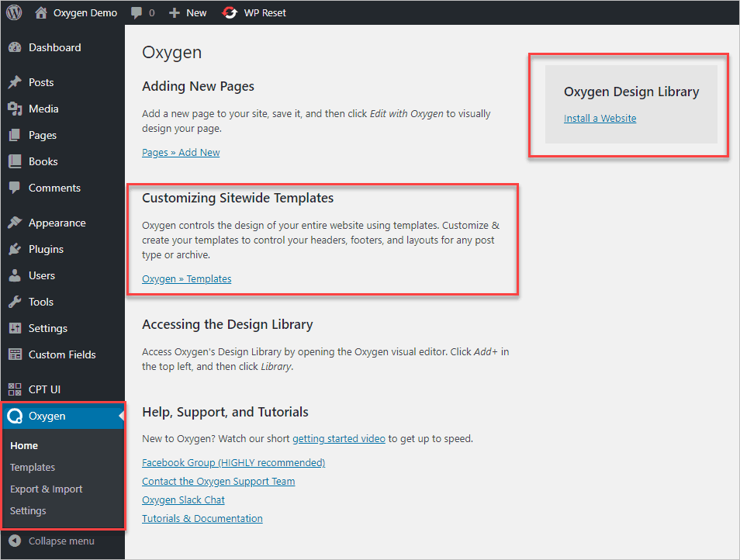Select Templates under the Oxygen menu

tap(33, 467)
